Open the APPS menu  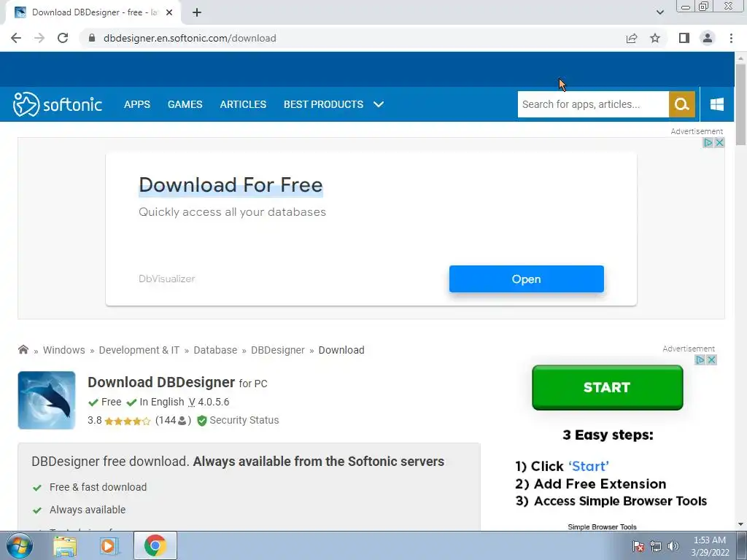click(137, 104)
